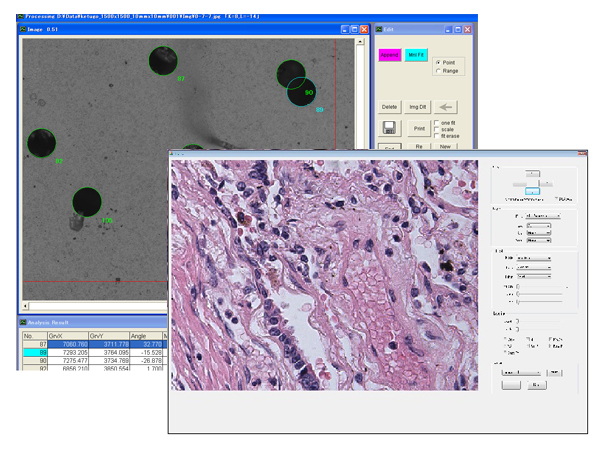The image size is (607, 457).
Task: Click the GrvX cell 7060.760
Action: 68,344
